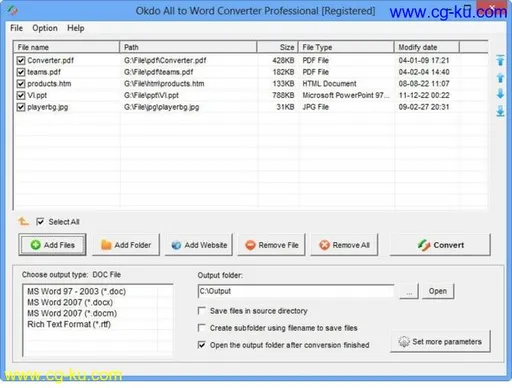This screenshot has height=388, width=512.
Task: Browse for output folder with ellipsis button
Action: [x=409, y=291]
